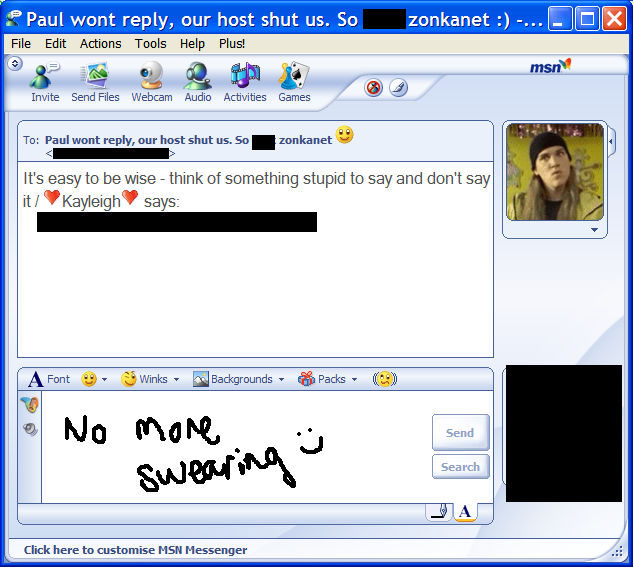The height and width of the screenshot is (568, 634).
Task: Click the smiley emoticon after zonkanet
Action: 344,135
